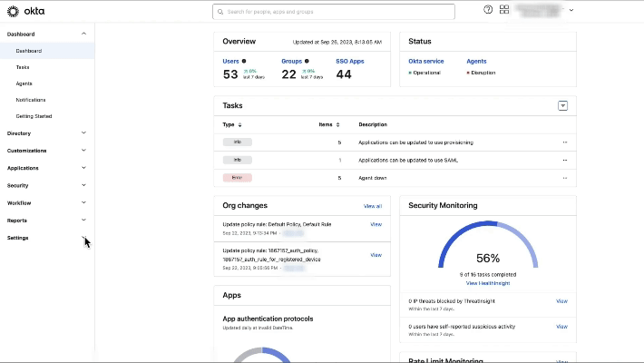The height and width of the screenshot is (363, 644).
Task: Focus the people, apps and groups search box
Action: tap(334, 12)
